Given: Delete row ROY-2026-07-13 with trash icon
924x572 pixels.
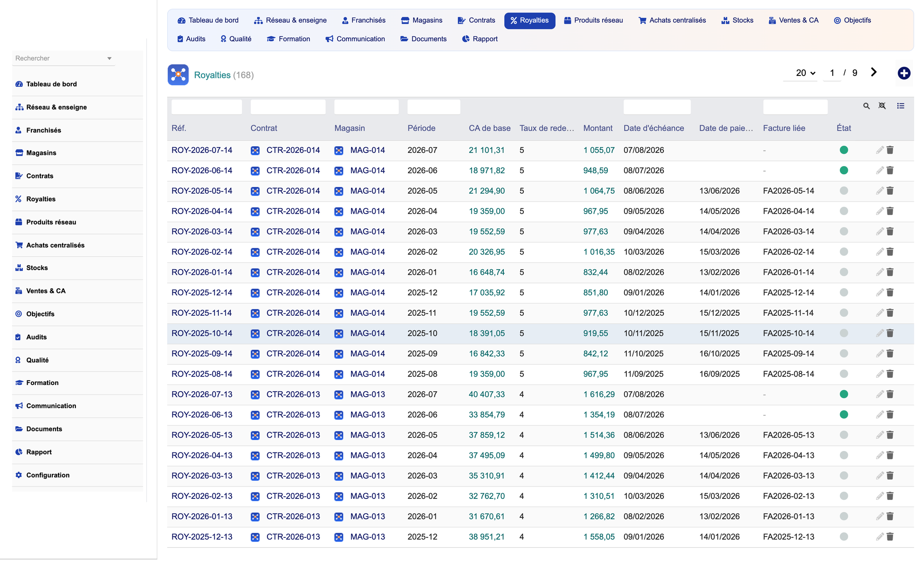Looking at the screenshot, I should click(890, 394).
